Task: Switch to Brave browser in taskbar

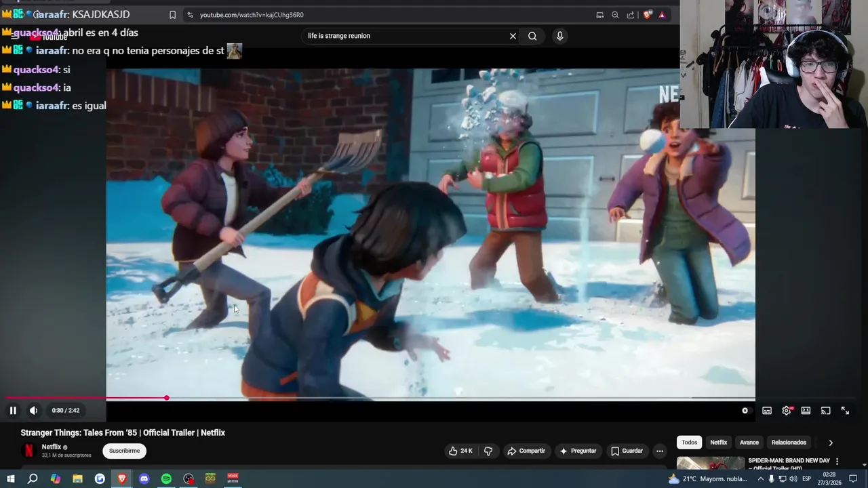Action: pyautogui.click(x=122, y=479)
